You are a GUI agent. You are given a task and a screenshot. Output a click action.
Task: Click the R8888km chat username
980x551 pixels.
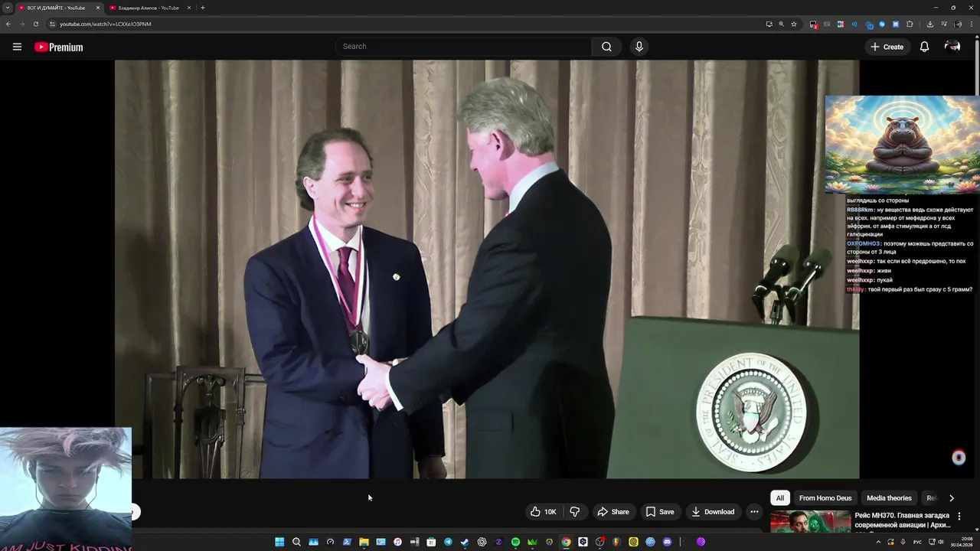coord(861,210)
